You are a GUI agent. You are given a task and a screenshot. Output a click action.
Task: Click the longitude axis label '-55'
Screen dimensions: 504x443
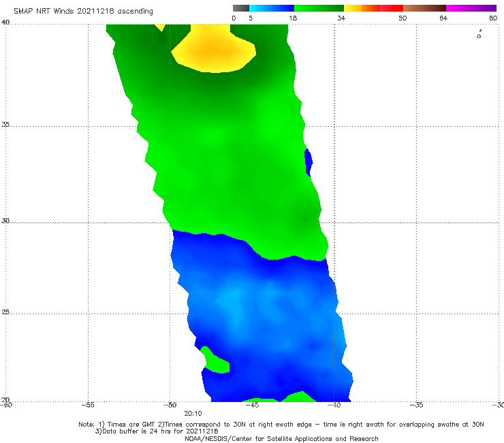click(88, 405)
